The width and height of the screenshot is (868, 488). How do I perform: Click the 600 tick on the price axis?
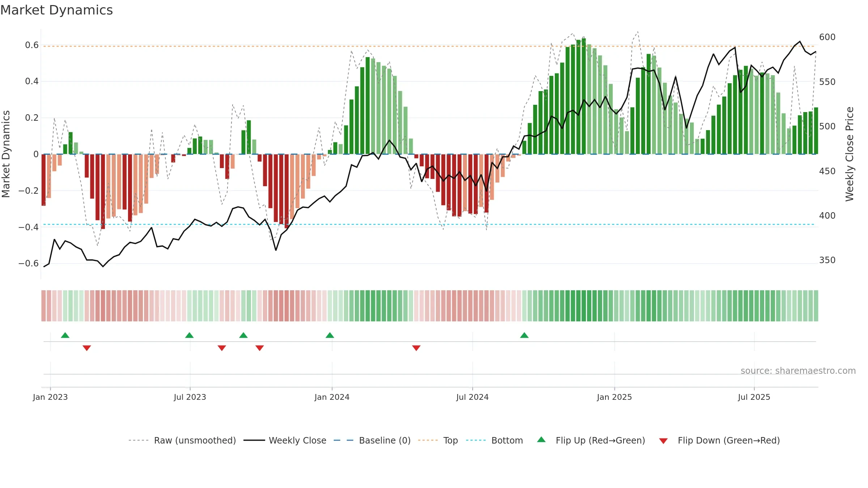[x=827, y=37]
